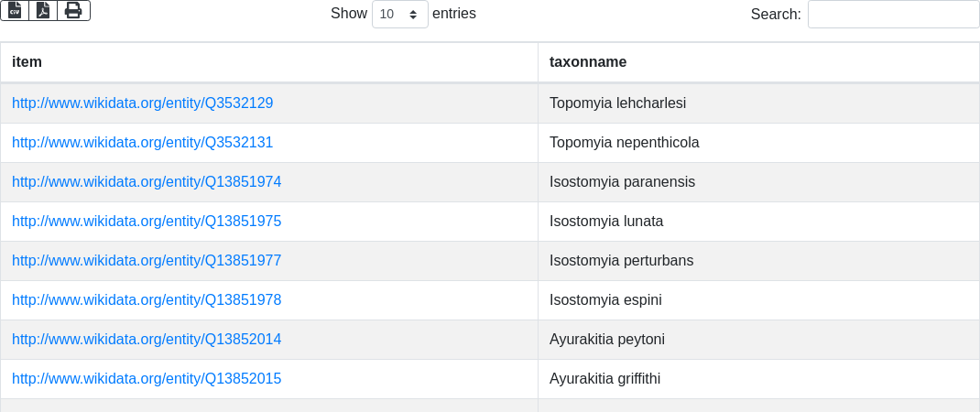980x412 pixels.
Task: Open the Q3532131 wikidata link
Action: [x=143, y=143]
